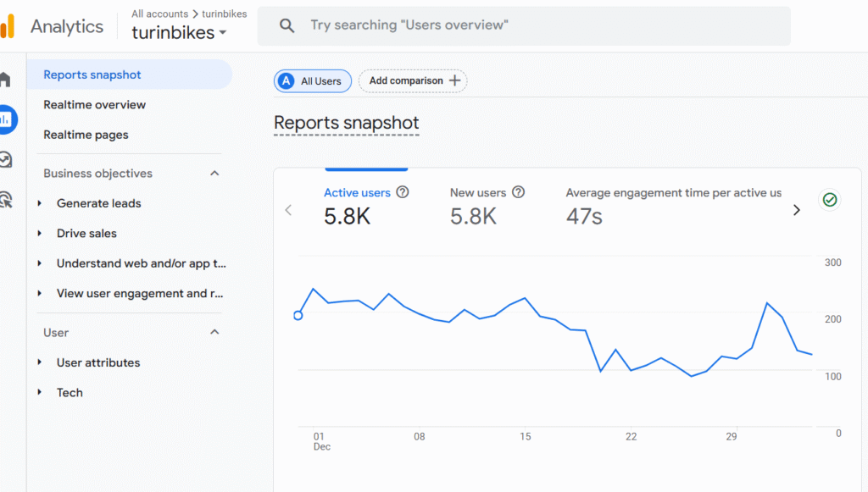Image resolution: width=868 pixels, height=492 pixels.
Task: Select the Reports bar chart icon
Action: [7, 119]
